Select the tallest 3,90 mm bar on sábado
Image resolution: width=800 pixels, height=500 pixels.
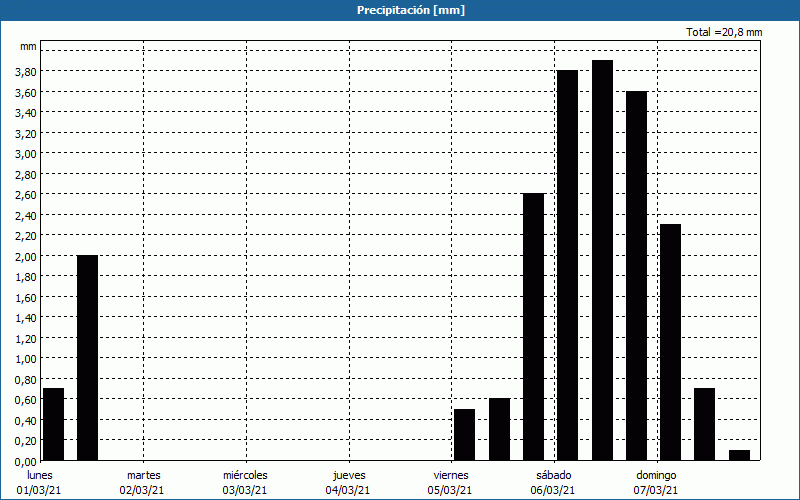tap(603, 260)
